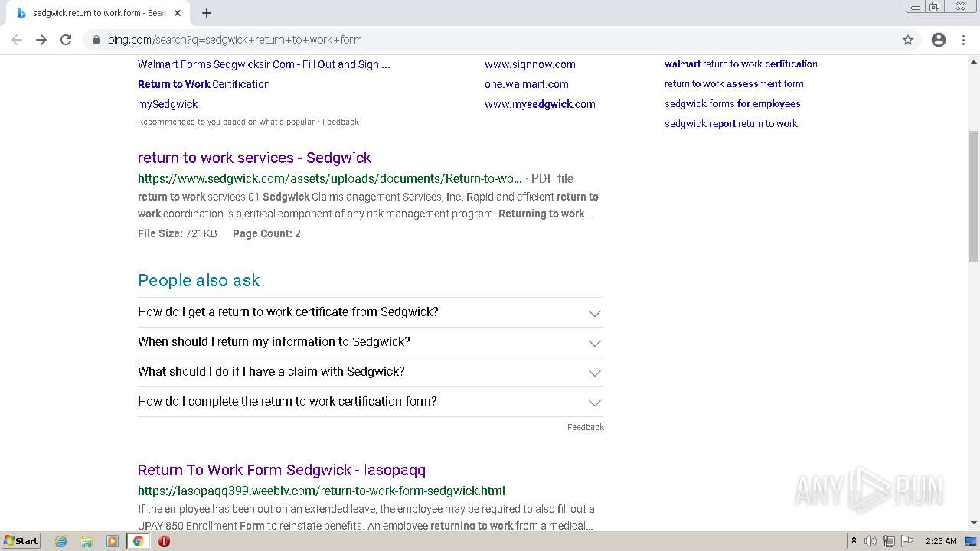This screenshot has height=551, width=980.
Task: Open the Return to Work Certification link
Action: tap(204, 84)
